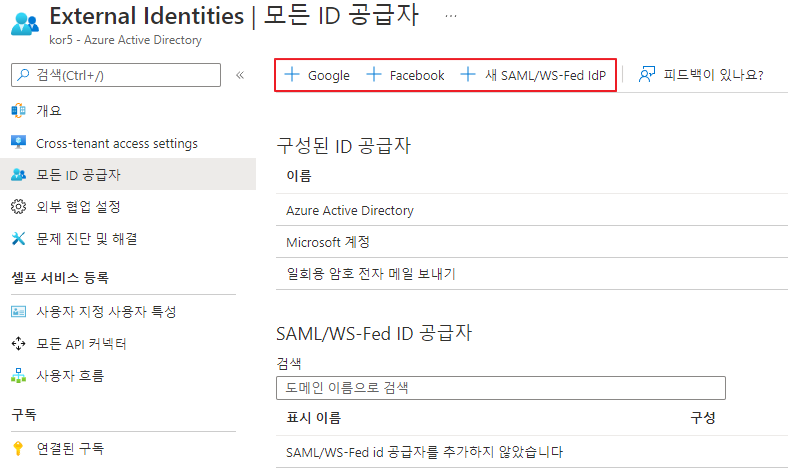Focus the 도메인 이름으로 검색 field
The height and width of the screenshot is (474, 788).
pos(501,388)
